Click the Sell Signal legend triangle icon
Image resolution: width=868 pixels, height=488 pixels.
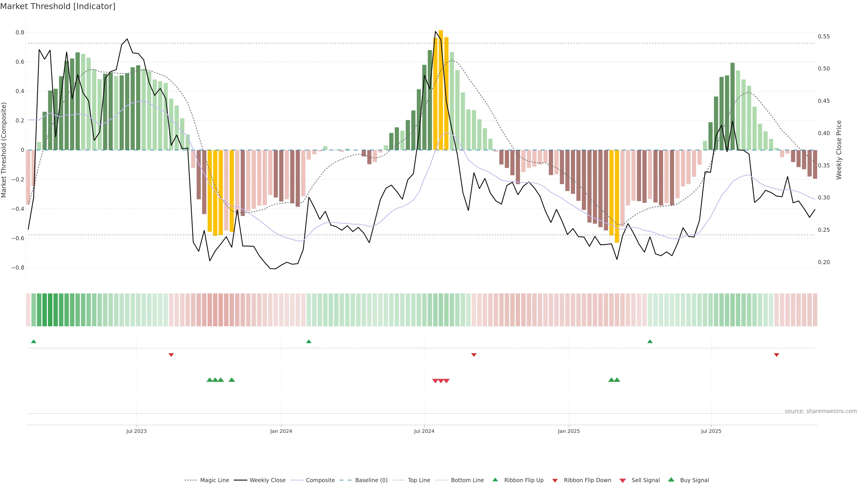coord(623,481)
